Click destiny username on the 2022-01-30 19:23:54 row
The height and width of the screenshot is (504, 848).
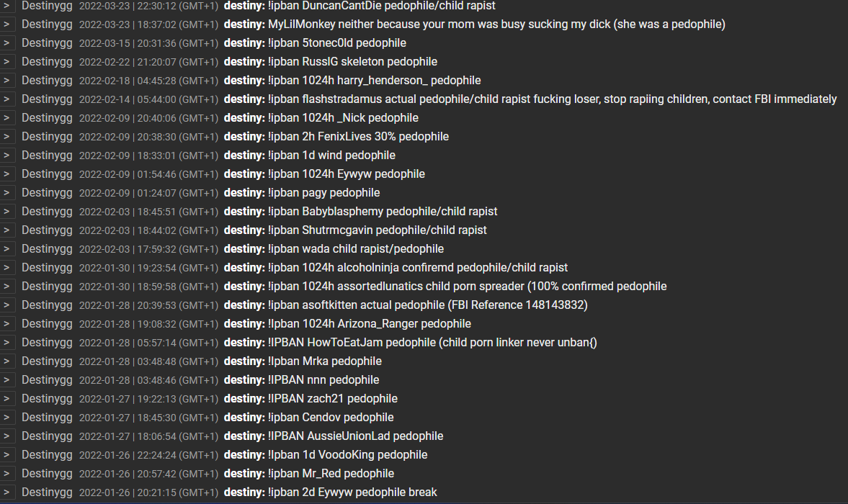(244, 267)
